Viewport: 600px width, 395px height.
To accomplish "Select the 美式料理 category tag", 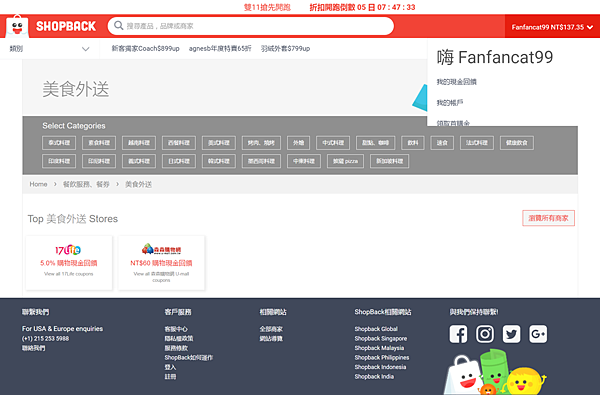I will (219, 143).
